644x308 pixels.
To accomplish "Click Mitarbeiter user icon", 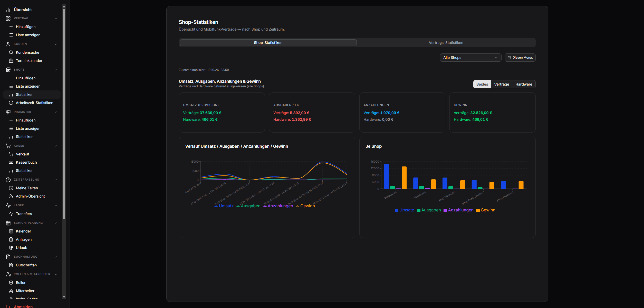I will pos(11,291).
